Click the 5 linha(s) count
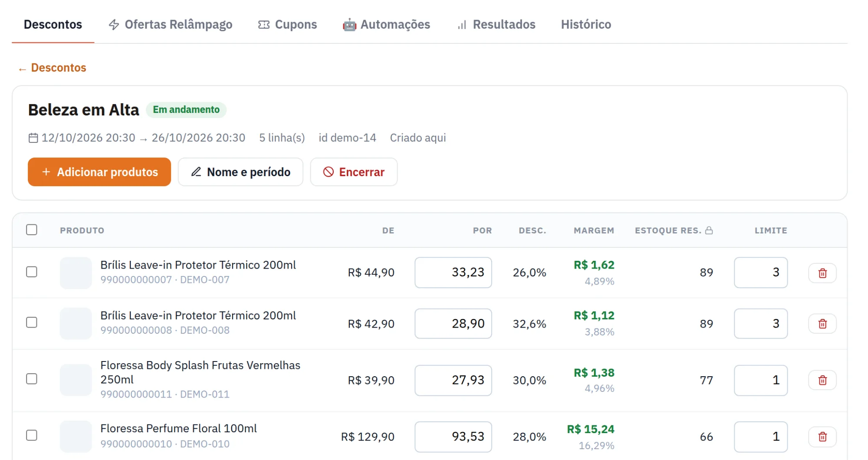 point(282,138)
